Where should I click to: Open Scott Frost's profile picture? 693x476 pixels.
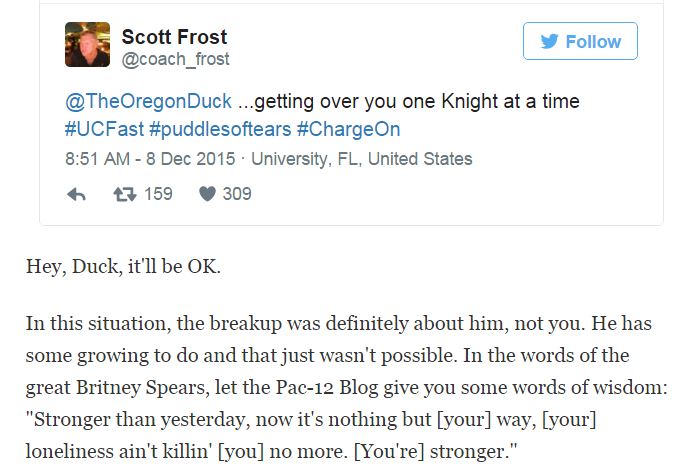(x=87, y=45)
